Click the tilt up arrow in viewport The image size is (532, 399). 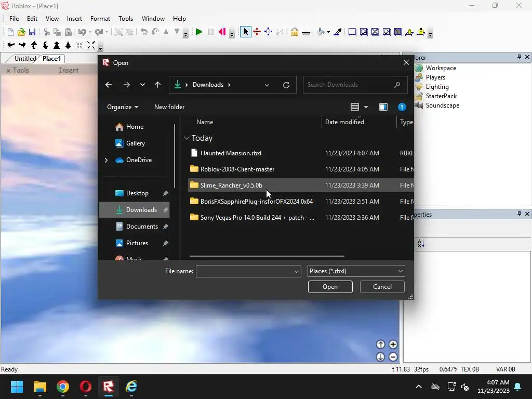pos(381,344)
